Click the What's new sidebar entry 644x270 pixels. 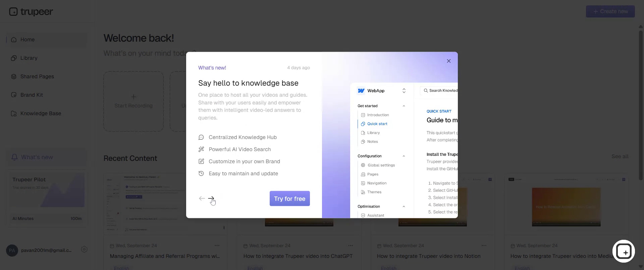(47, 157)
